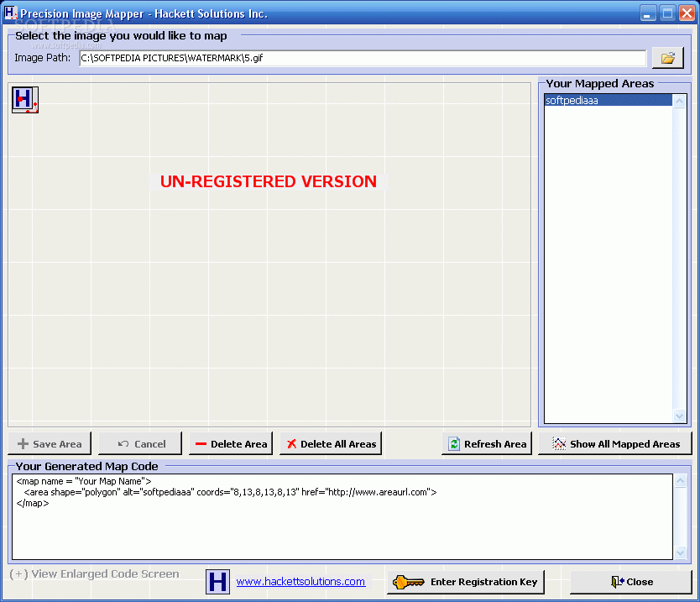Click the Save Area button

click(50, 443)
